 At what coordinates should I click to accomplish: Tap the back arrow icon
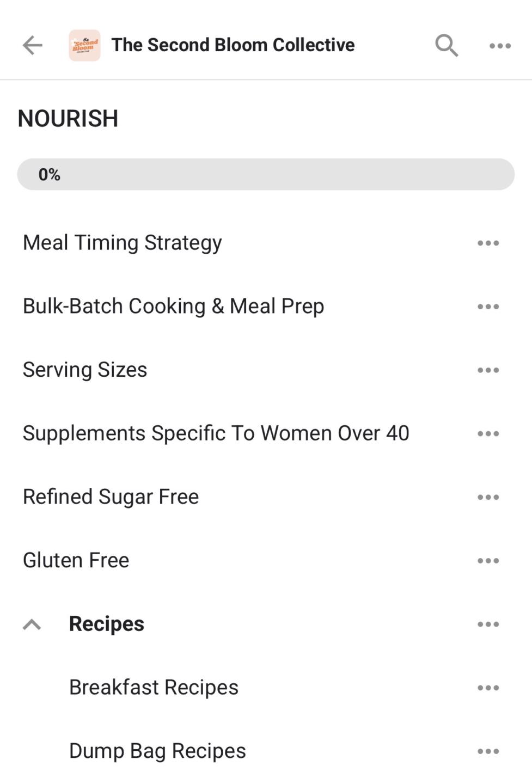click(32, 45)
